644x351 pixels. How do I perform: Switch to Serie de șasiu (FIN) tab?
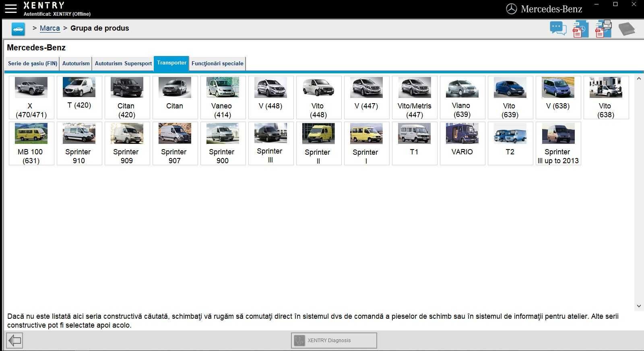click(x=33, y=64)
